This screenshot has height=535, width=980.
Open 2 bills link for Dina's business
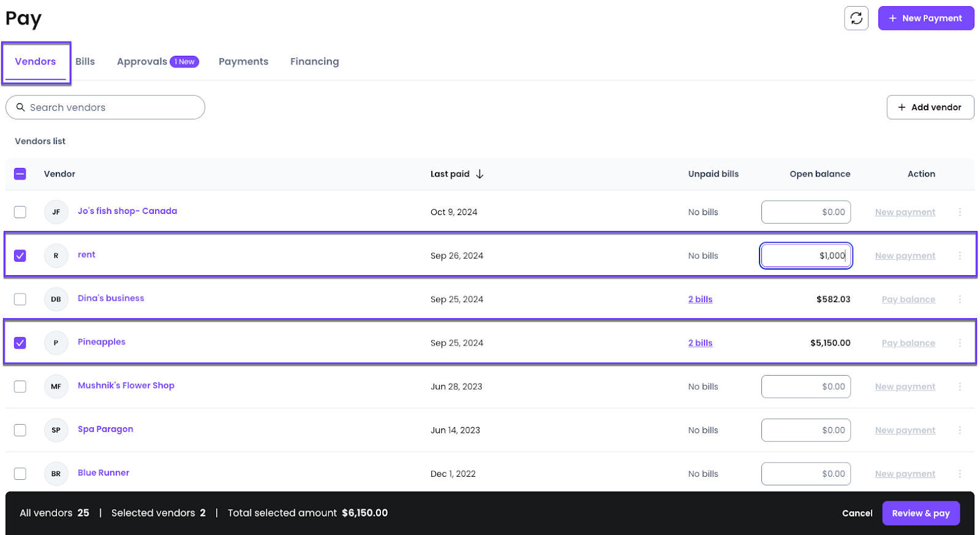tap(700, 299)
